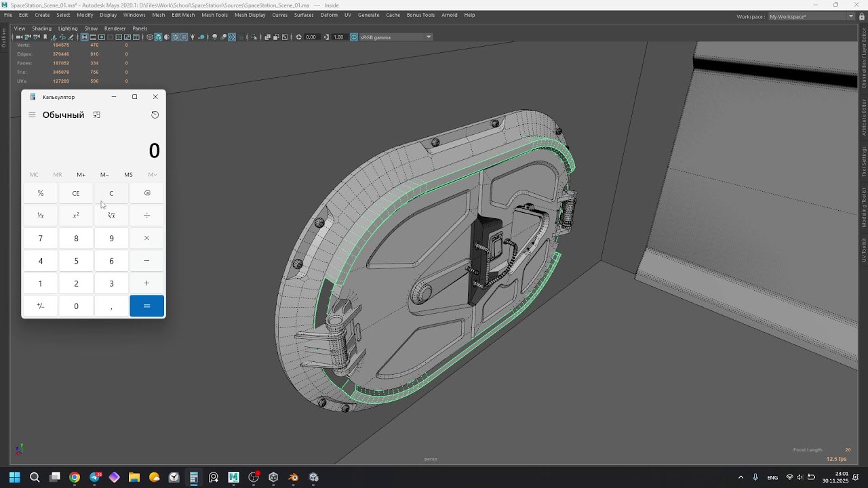Open the Mesh Display menu

point(250,15)
